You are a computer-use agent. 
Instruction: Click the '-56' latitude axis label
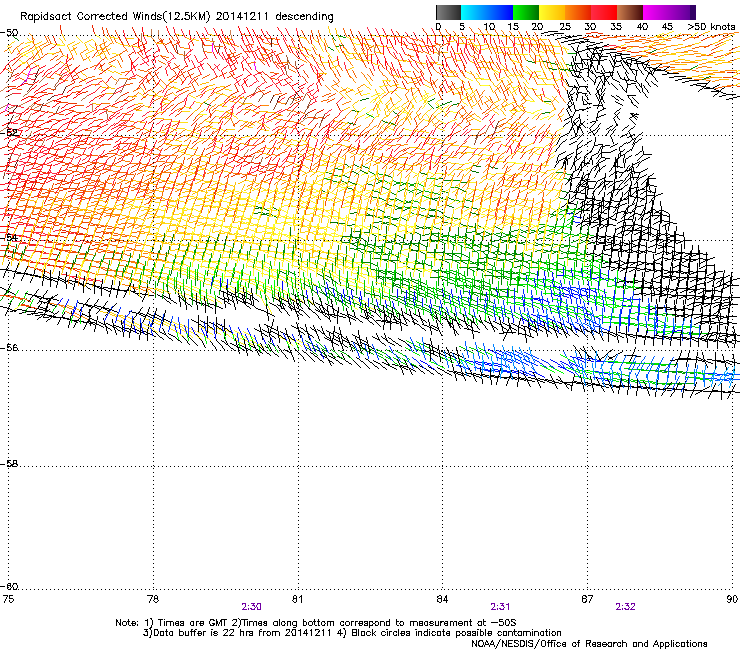(x=9, y=347)
